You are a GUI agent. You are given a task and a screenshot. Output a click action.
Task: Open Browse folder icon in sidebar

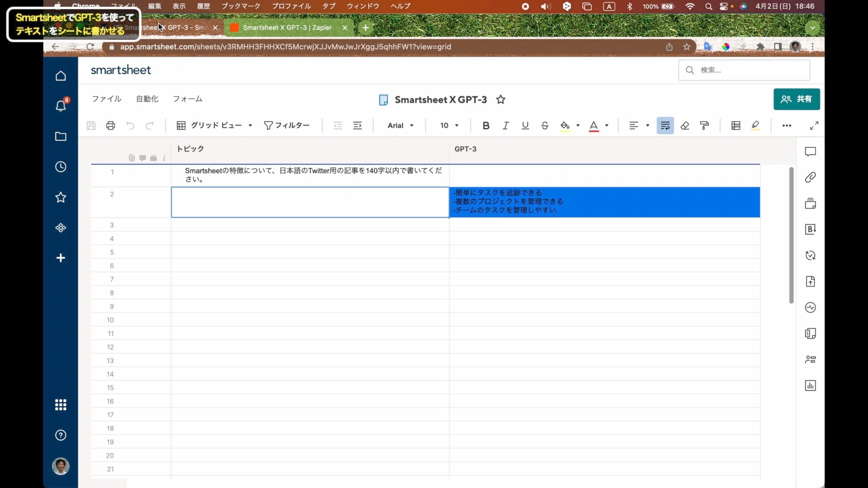(x=61, y=136)
